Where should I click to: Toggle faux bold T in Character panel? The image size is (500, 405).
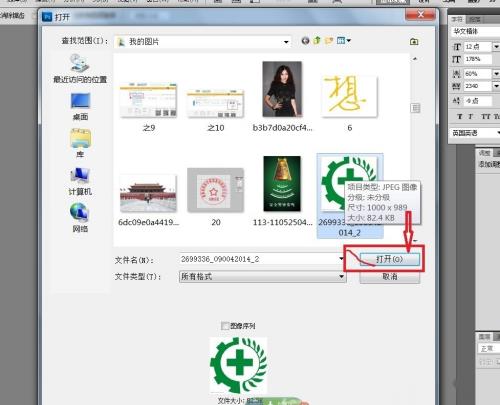(460, 116)
